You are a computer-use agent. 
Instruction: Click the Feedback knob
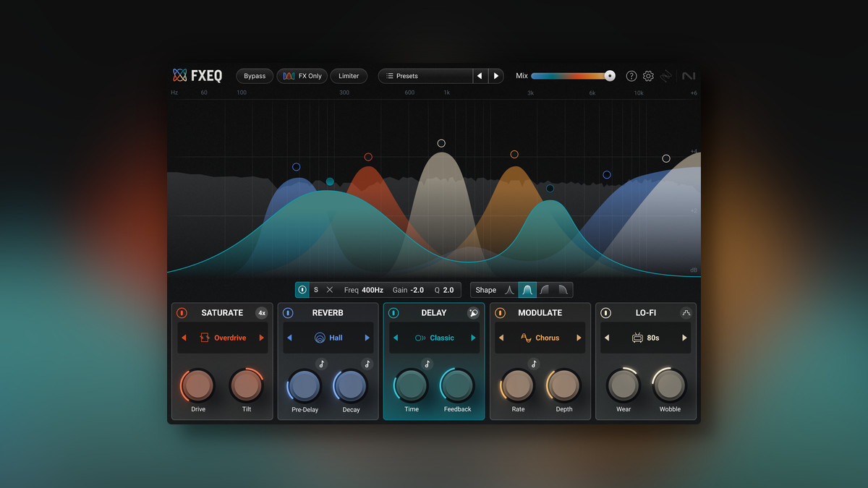[457, 385]
